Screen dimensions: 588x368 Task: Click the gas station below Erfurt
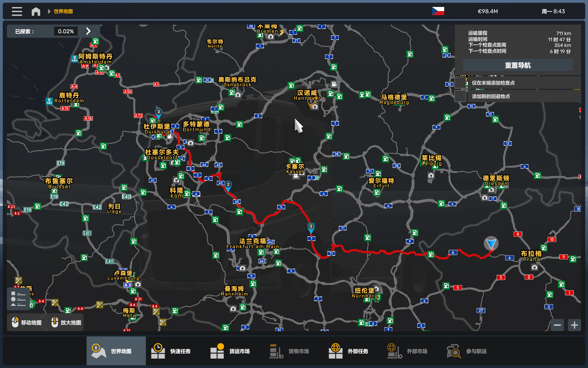377,193
